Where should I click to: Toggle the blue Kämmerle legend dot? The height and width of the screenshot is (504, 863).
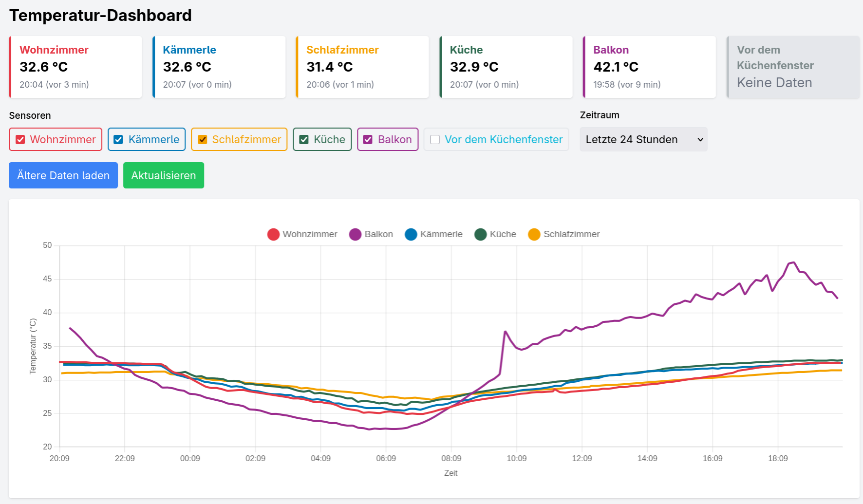(x=411, y=234)
